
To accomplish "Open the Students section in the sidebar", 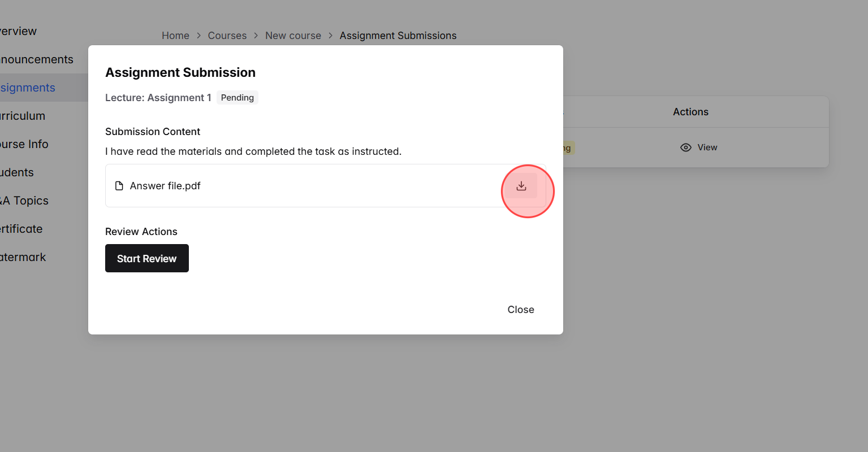I will point(17,172).
